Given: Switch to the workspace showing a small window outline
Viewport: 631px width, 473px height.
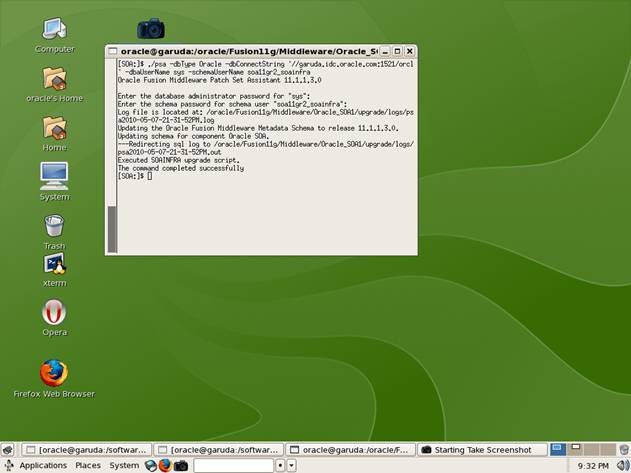Looking at the screenshot, I should (x=575, y=450).
